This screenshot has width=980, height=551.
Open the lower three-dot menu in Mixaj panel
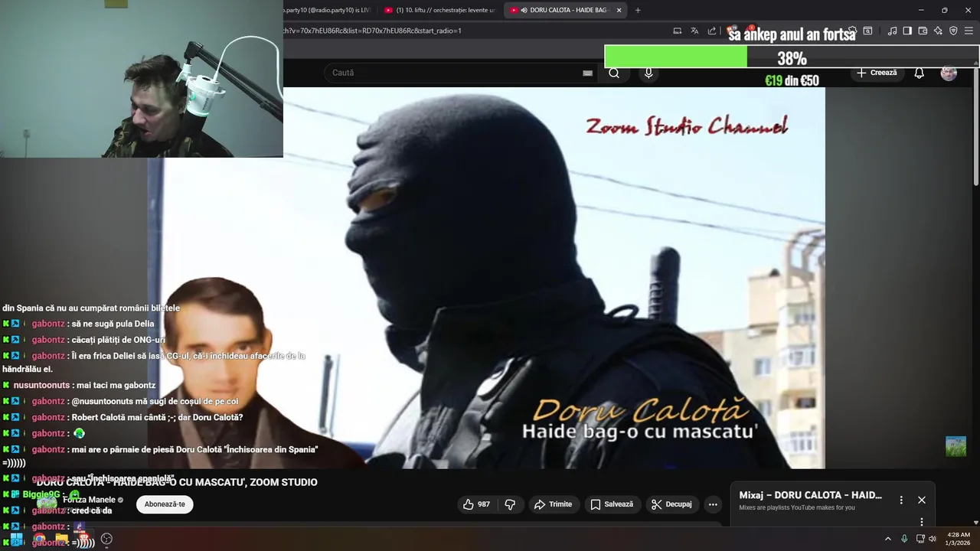[922, 522]
